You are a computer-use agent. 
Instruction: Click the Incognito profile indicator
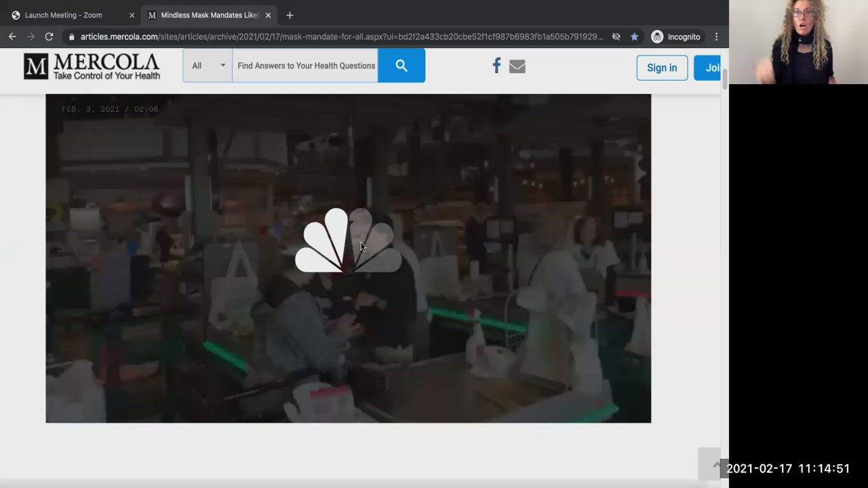pyautogui.click(x=675, y=37)
